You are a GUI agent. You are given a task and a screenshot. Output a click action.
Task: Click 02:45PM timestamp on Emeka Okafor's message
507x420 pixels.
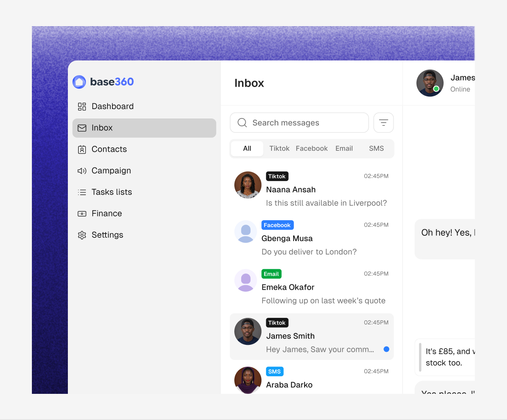pyautogui.click(x=376, y=274)
